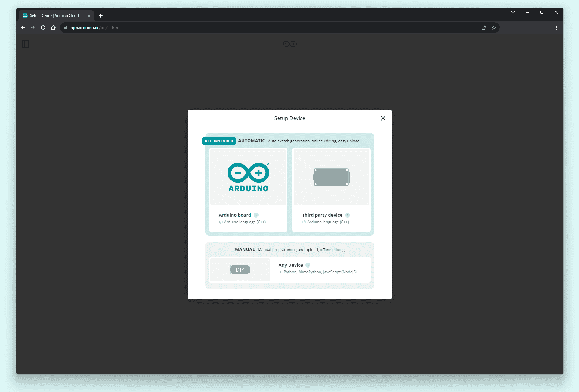
Task: Go back using the browser back arrow
Action: 23,28
